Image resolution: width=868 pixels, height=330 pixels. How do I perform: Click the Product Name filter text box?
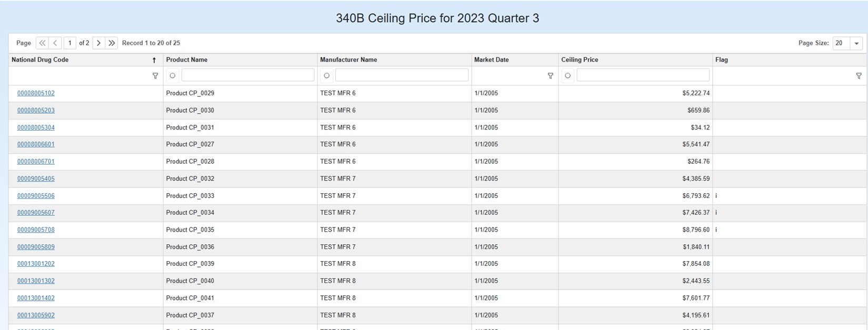coord(247,75)
